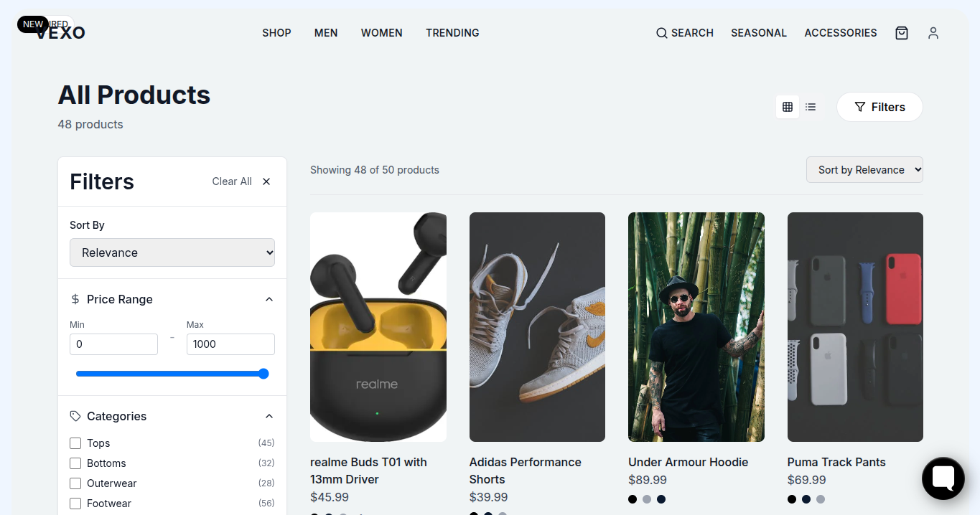Click Clear All to reset filters
The width and height of the screenshot is (980, 515).
232,181
